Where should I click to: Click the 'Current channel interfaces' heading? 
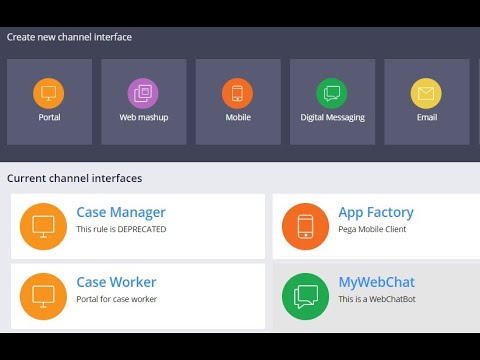point(74,178)
